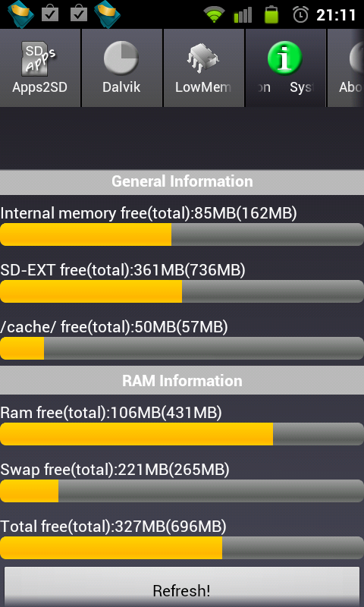Tap the Internal memory free progress bar
This screenshot has height=607, width=364.
point(182,234)
